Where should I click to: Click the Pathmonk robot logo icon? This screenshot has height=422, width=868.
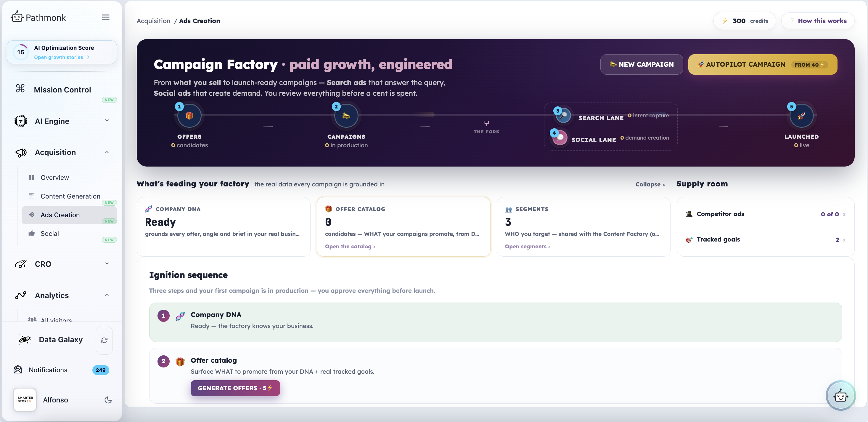(17, 17)
